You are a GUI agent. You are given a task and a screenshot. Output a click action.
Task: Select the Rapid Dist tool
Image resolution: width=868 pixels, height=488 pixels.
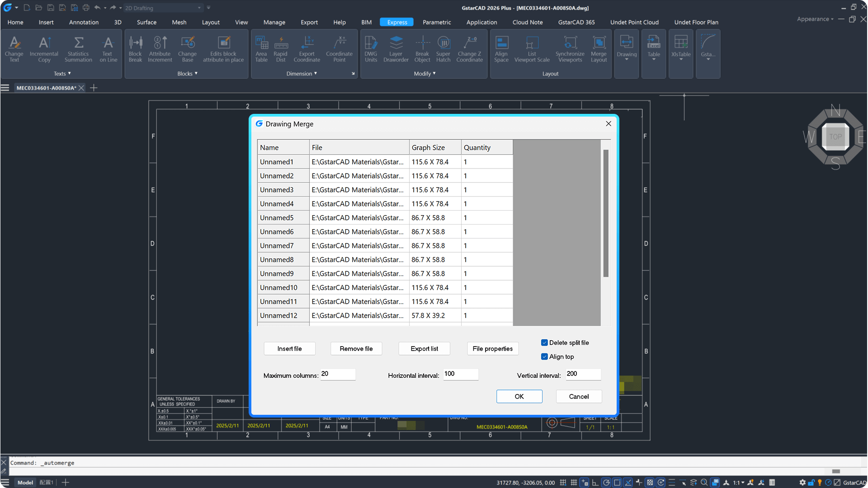click(280, 48)
